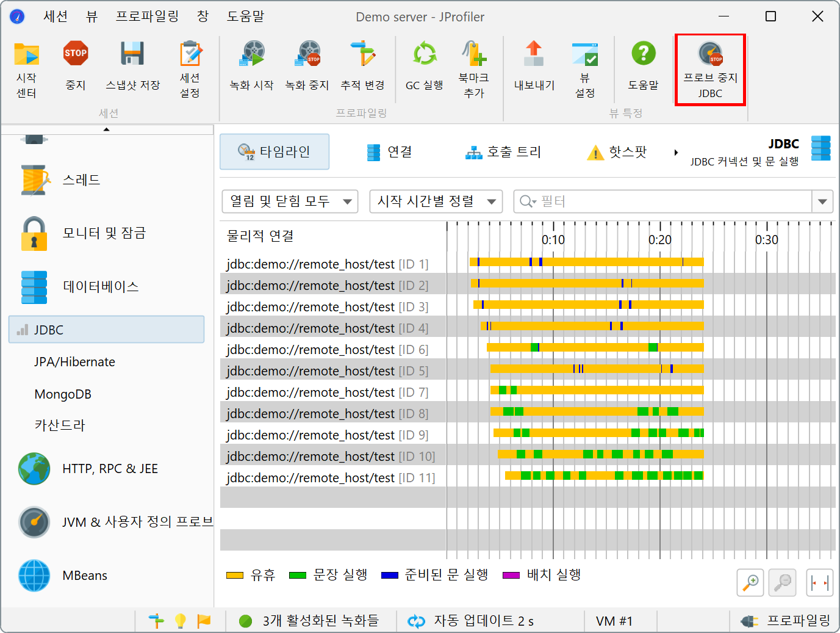Switch to the 핫스팟 tab
The height and width of the screenshot is (633, 840).
click(617, 152)
